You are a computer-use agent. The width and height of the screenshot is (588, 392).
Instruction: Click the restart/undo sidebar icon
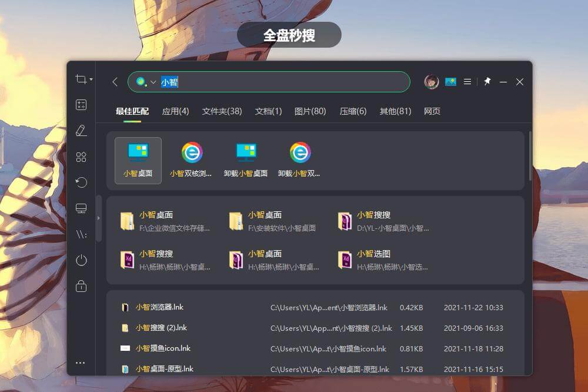click(81, 182)
